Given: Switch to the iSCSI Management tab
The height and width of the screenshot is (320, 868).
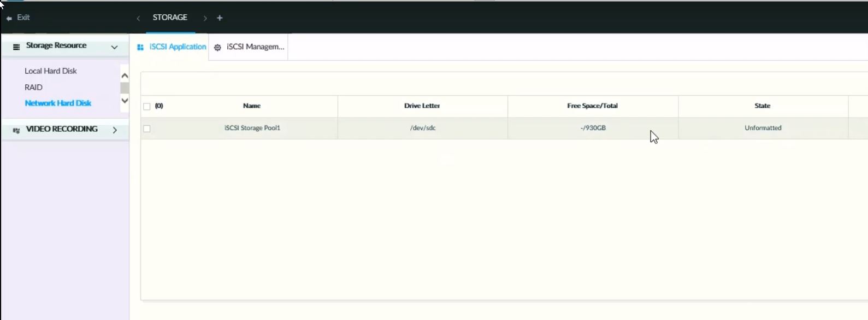Looking at the screenshot, I should click(x=249, y=47).
